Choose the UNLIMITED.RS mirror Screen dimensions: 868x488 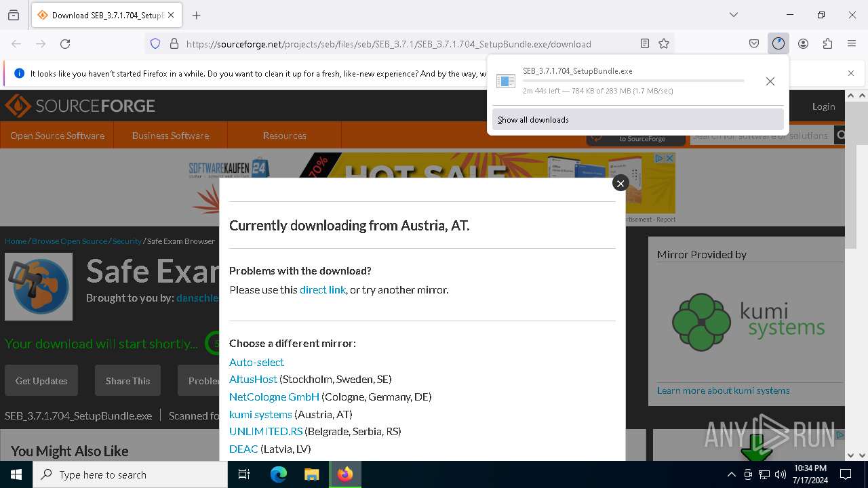[x=266, y=431]
